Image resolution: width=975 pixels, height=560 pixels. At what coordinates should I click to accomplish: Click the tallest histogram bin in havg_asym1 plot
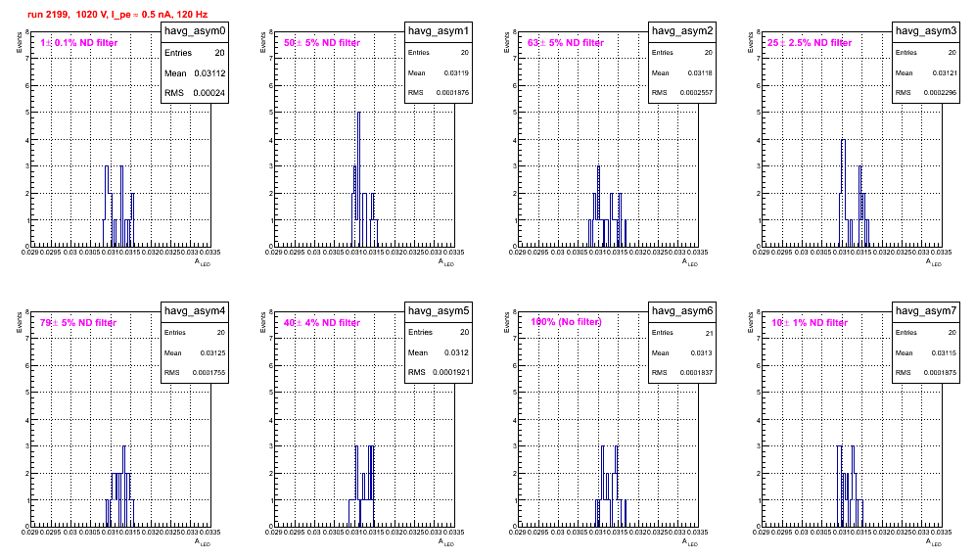[359, 178]
